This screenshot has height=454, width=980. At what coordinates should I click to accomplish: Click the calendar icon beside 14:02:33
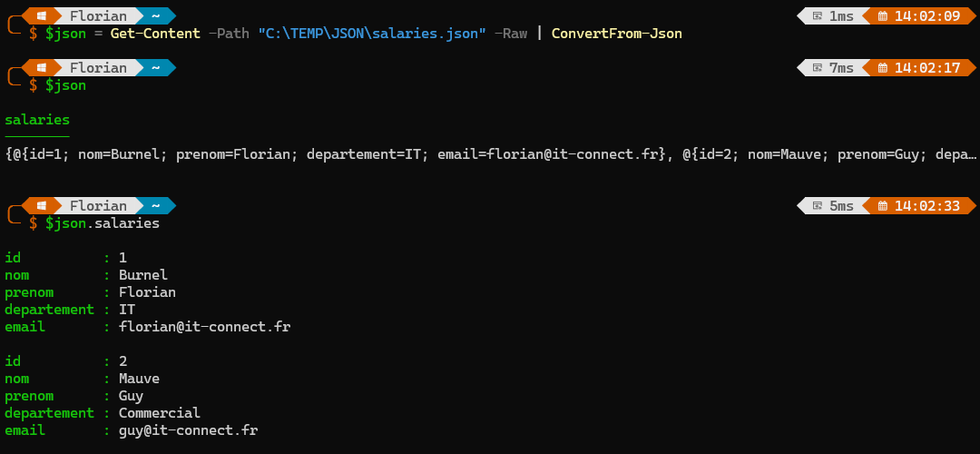point(881,206)
